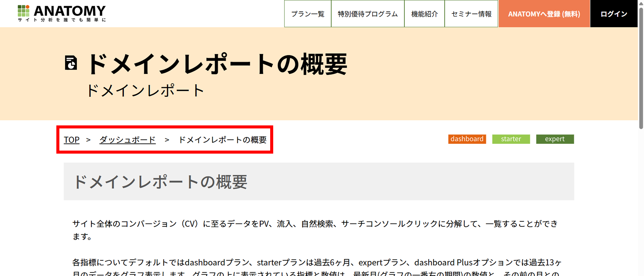Viewport: 644px width, 276px height.
Task: Select the starter plan tag
Action: pyautogui.click(x=511, y=139)
